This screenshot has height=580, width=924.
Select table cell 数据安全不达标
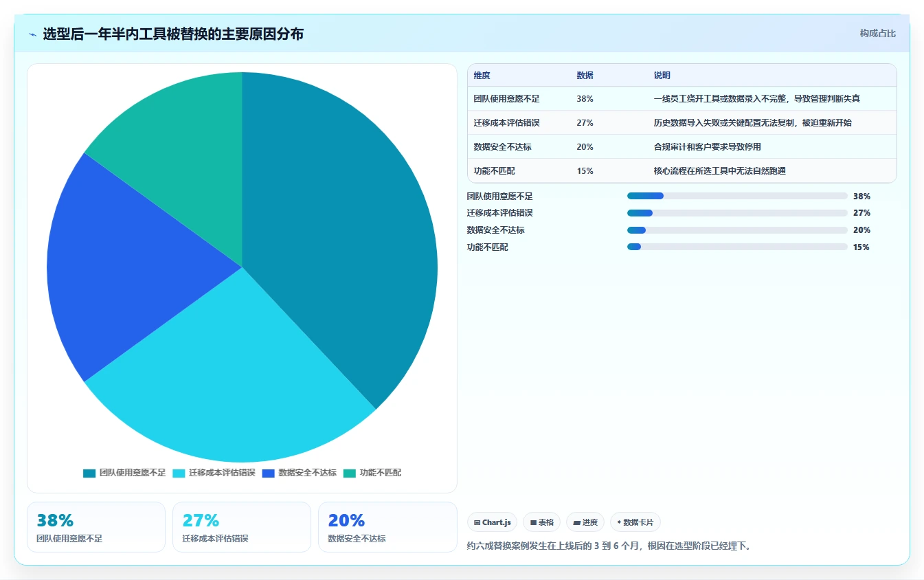pos(503,147)
